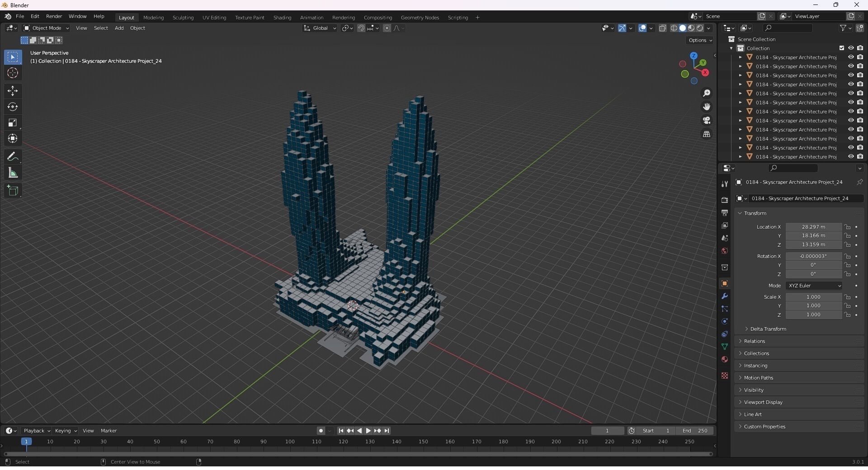The height and width of the screenshot is (470, 868).
Task: Expand the Custom Properties panel
Action: [764, 427]
